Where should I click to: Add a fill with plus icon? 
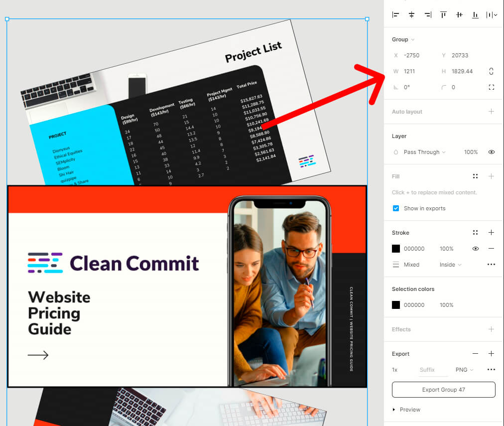[x=491, y=176]
